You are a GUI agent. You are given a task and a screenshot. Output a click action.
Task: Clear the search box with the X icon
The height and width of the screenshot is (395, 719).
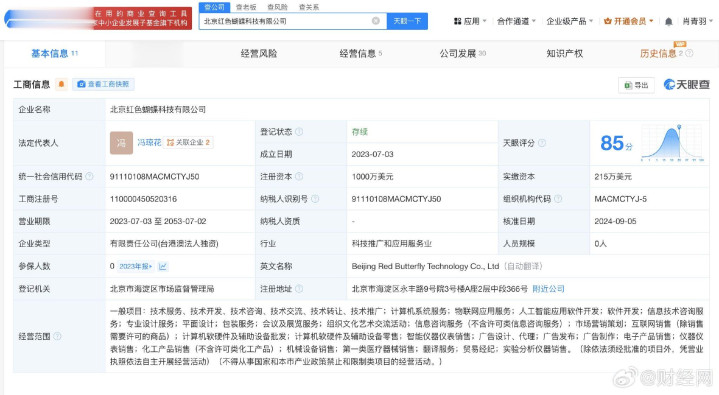click(x=376, y=21)
